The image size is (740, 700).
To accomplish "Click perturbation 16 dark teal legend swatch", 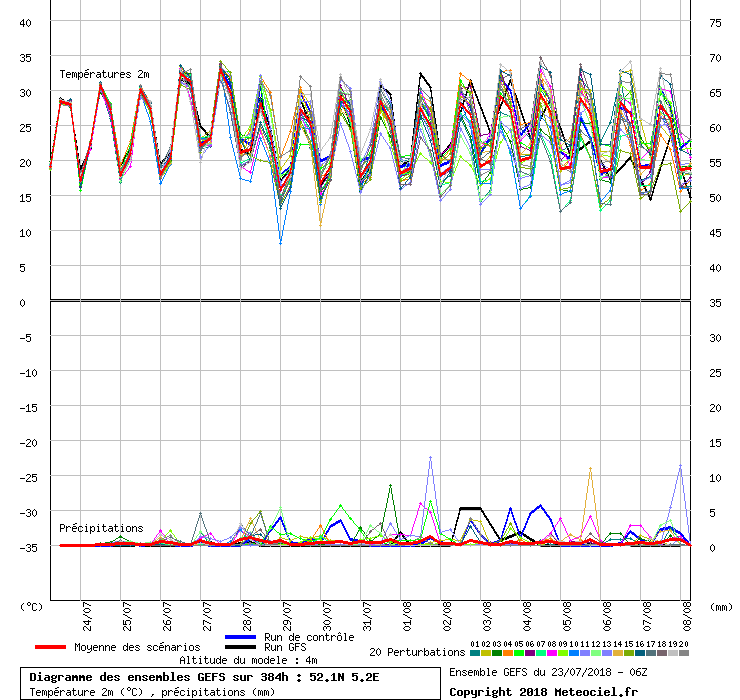I will (x=640, y=653).
